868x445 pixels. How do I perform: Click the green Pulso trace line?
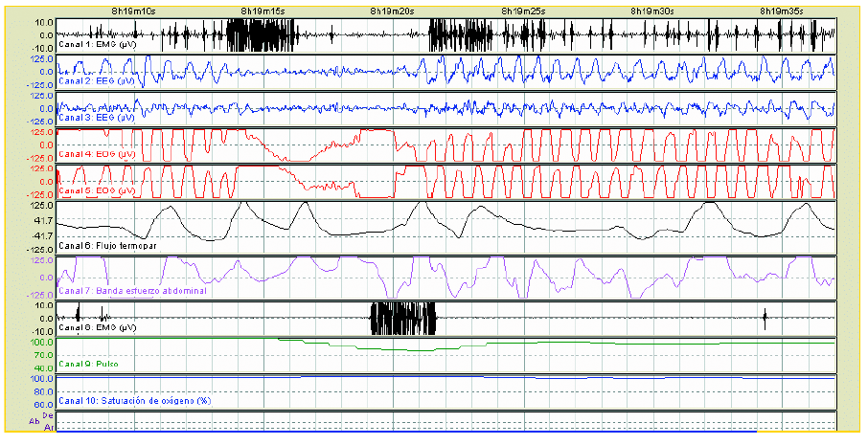click(x=575, y=343)
